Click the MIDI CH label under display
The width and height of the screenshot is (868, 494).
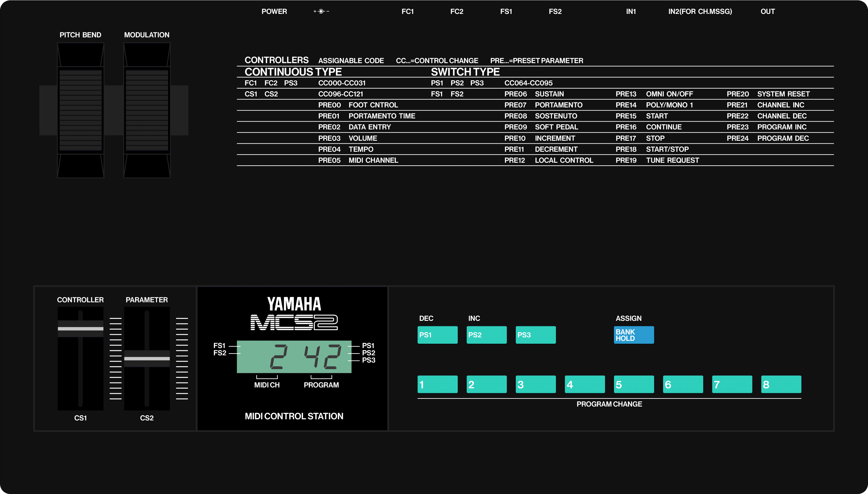267,385
